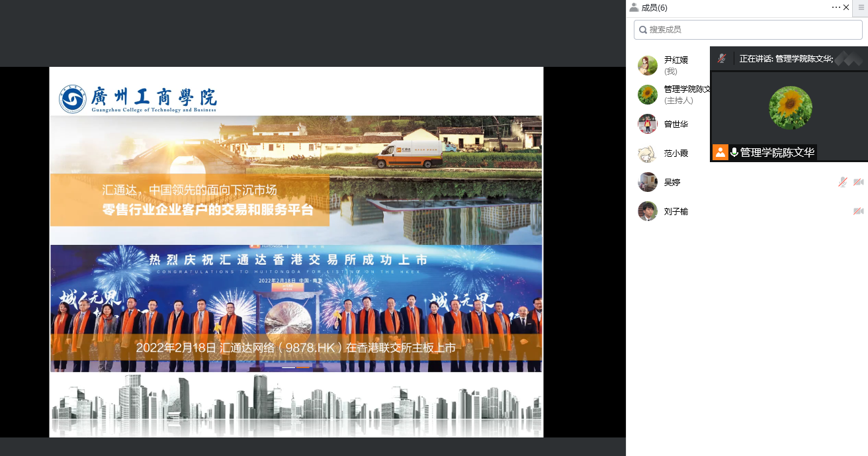Click the members person icon beside 成员(6)
The width and height of the screenshot is (868, 456).
[634, 7]
